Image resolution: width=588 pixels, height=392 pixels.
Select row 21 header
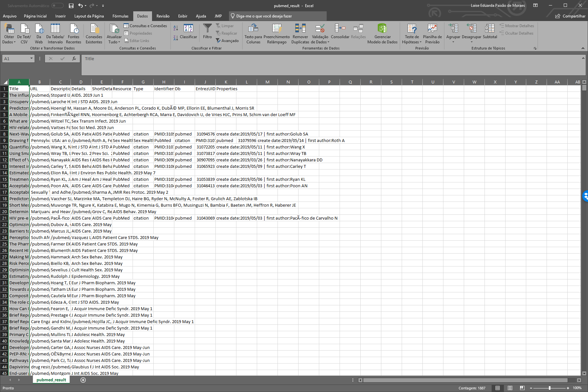5,218
